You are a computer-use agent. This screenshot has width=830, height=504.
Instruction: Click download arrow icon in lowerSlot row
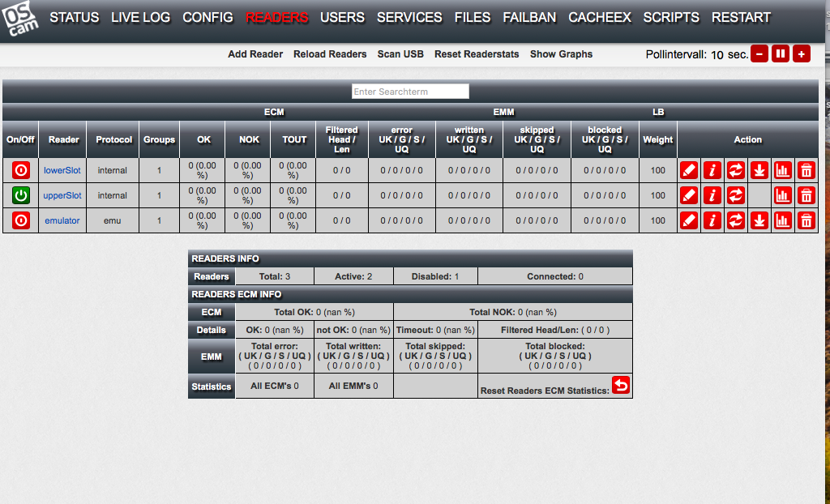point(759,170)
